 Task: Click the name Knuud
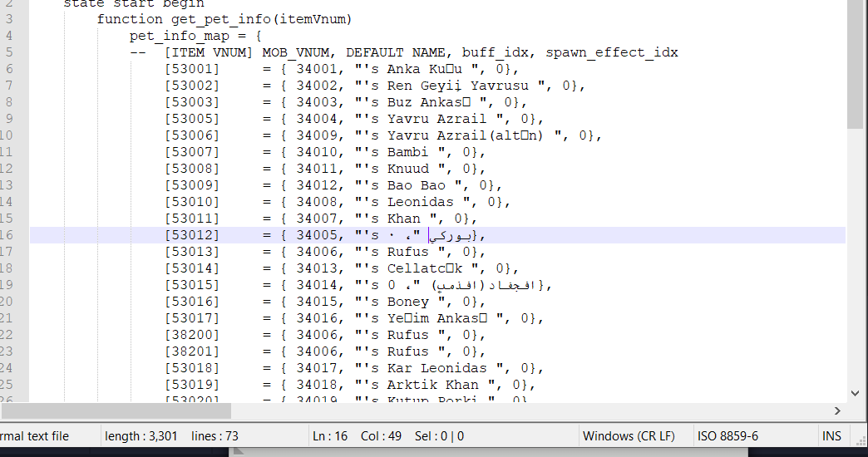[407, 169]
